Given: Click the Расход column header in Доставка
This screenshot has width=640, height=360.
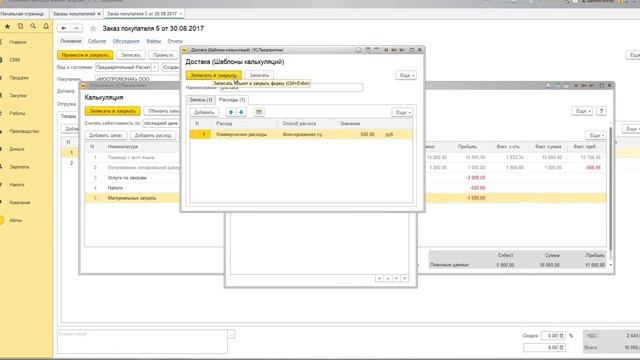Looking at the screenshot, I should coord(224,123).
